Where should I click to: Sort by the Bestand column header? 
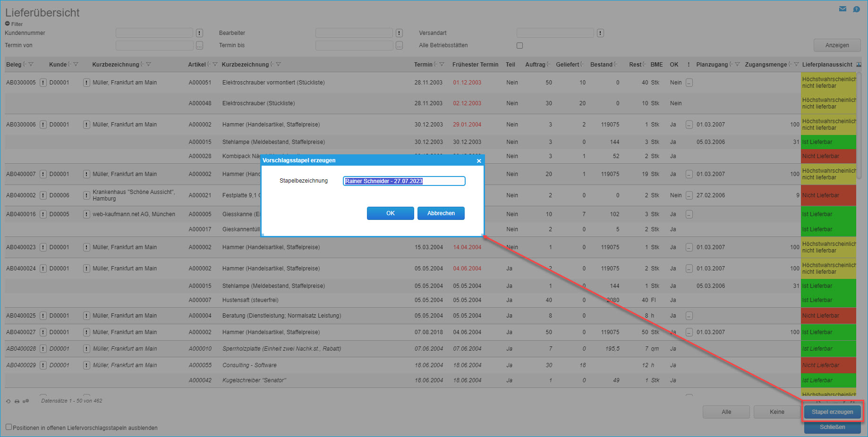(601, 65)
